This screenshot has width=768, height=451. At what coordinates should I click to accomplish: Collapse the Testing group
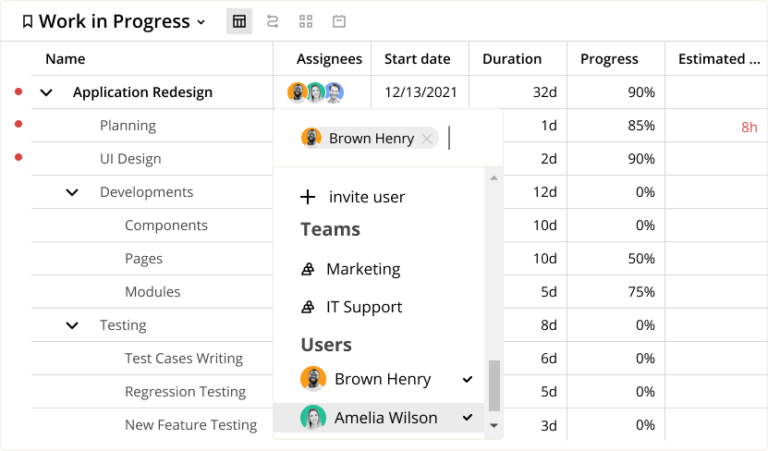tap(72, 326)
